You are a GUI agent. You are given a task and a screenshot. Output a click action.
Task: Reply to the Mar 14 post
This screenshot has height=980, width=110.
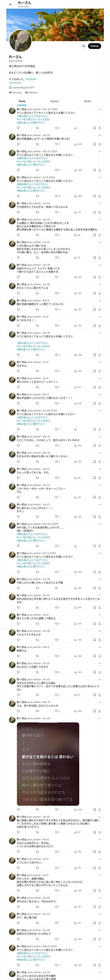(18, 461)
